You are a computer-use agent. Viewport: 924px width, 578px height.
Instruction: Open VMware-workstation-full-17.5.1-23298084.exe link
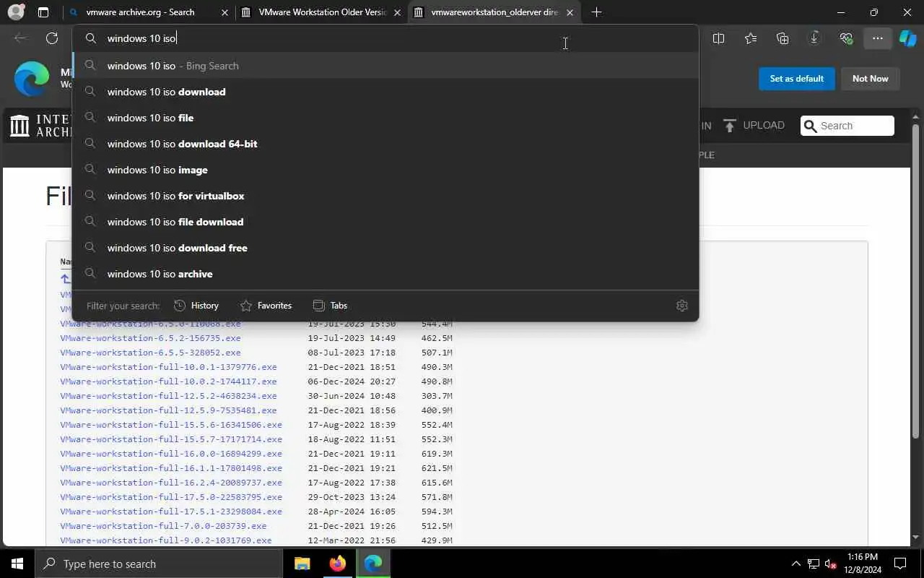coord(171,512)
